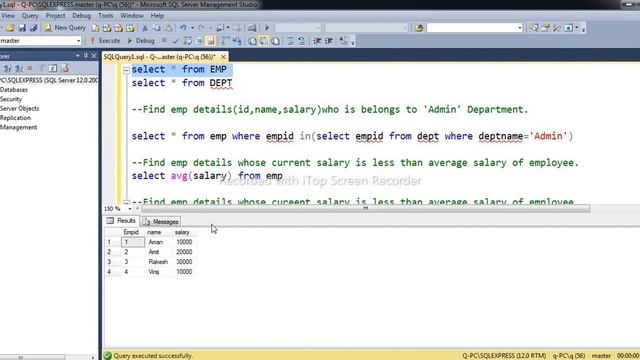Click the Debug button

point(141,41)
